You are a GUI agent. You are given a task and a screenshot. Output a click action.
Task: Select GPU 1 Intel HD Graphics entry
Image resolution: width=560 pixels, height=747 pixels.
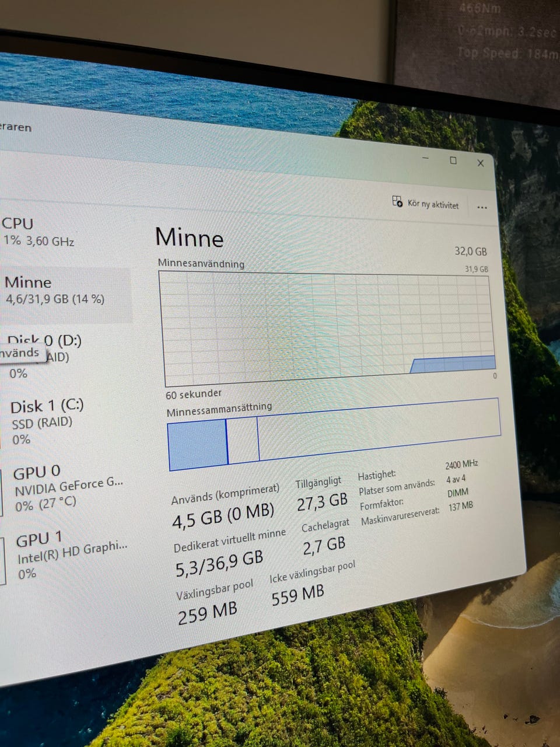71,554
